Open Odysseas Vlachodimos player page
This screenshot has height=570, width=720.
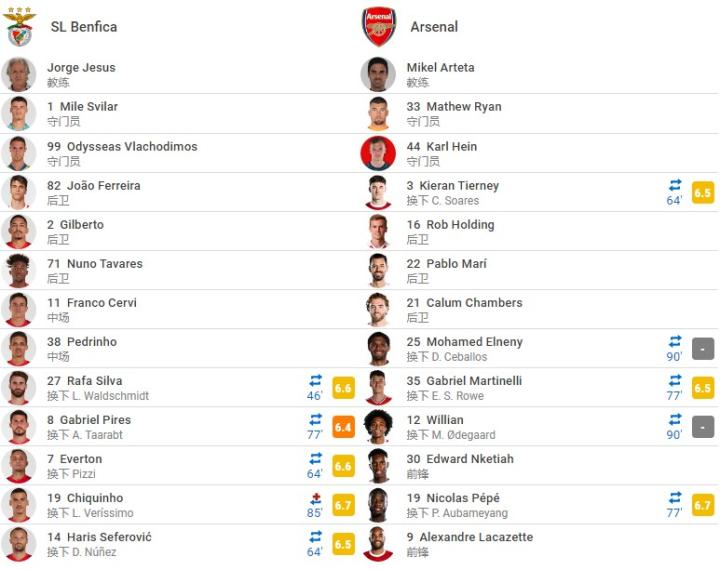click(x=122, y=146)
